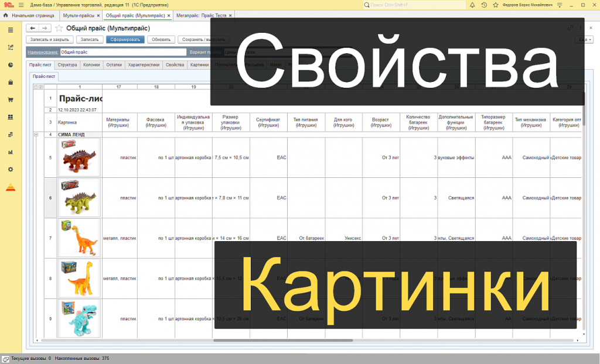Show grouping level 1 in spreadsheet
This screenshot has width=600, height=364.
tap(36, 87)
